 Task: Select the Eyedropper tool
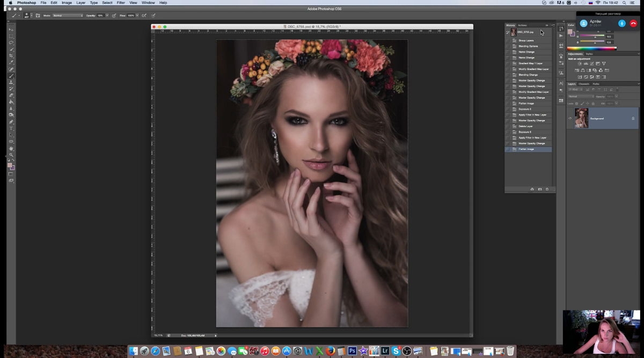(x=10, y=62)
